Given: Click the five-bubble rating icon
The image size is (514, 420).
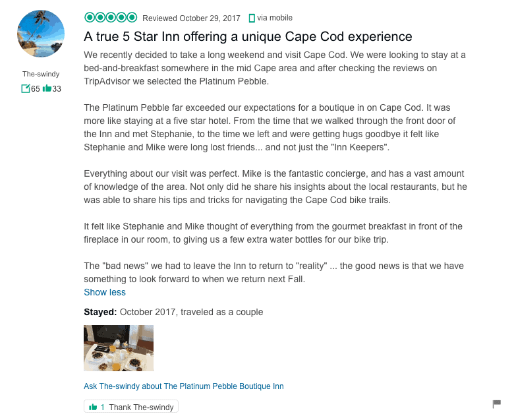Looking at the screenshot, I should click(x=111, y=17).
